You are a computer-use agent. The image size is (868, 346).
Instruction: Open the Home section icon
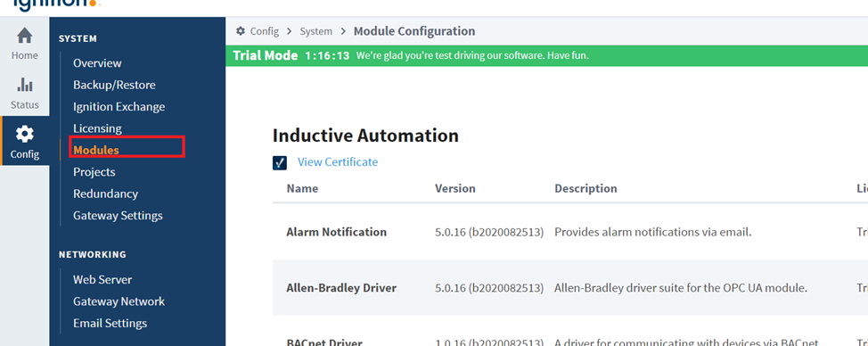click(24, 37)
